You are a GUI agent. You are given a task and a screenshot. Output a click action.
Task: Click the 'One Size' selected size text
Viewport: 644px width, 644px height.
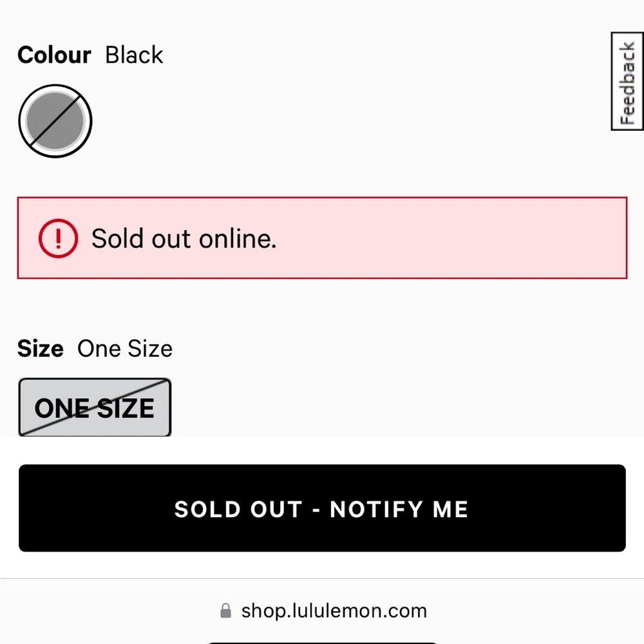[125, 349]
